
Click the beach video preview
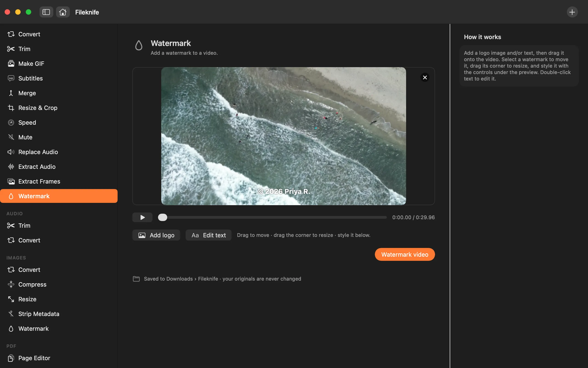[284, 136]
